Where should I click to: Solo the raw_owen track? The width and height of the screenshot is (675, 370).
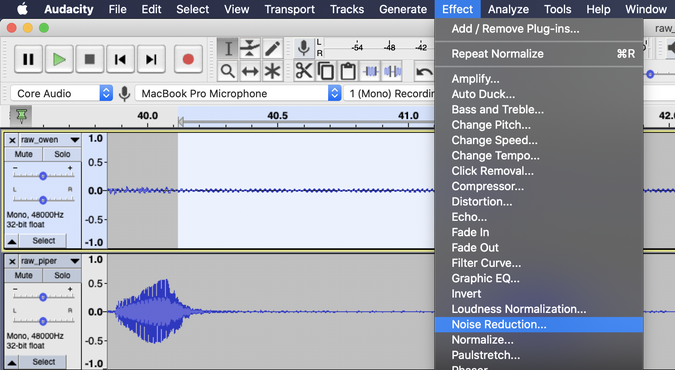62,154
